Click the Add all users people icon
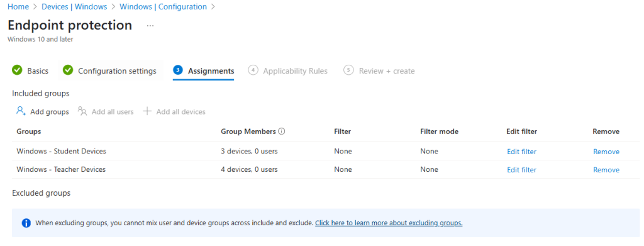644x246 pixels. (82, 111)
